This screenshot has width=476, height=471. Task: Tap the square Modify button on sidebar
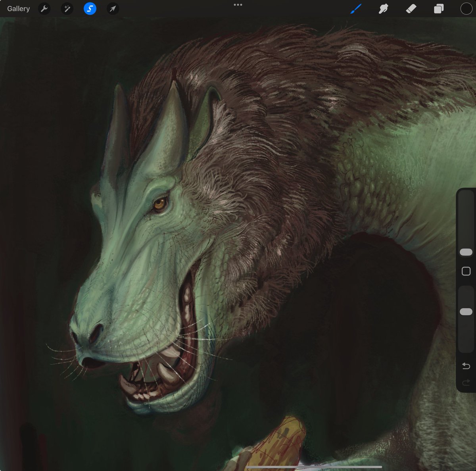(466, 271)
